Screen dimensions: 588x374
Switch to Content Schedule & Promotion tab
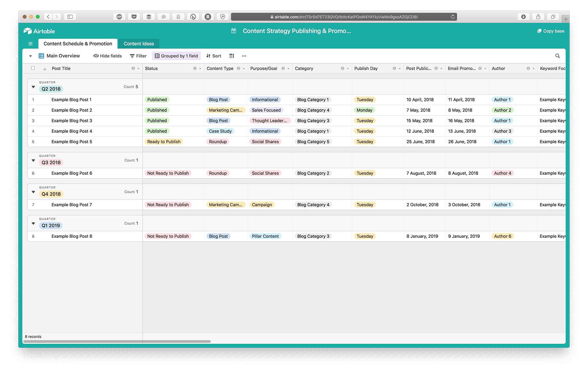[78, 43]
